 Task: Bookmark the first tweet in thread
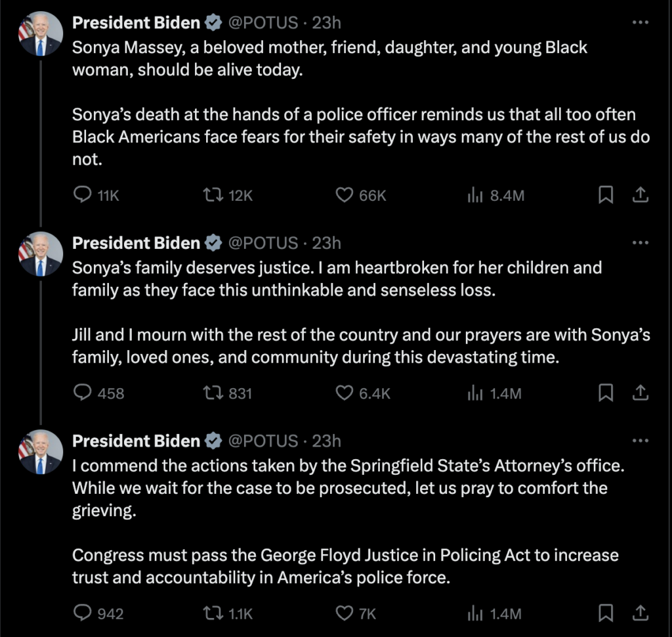point(606,195)
